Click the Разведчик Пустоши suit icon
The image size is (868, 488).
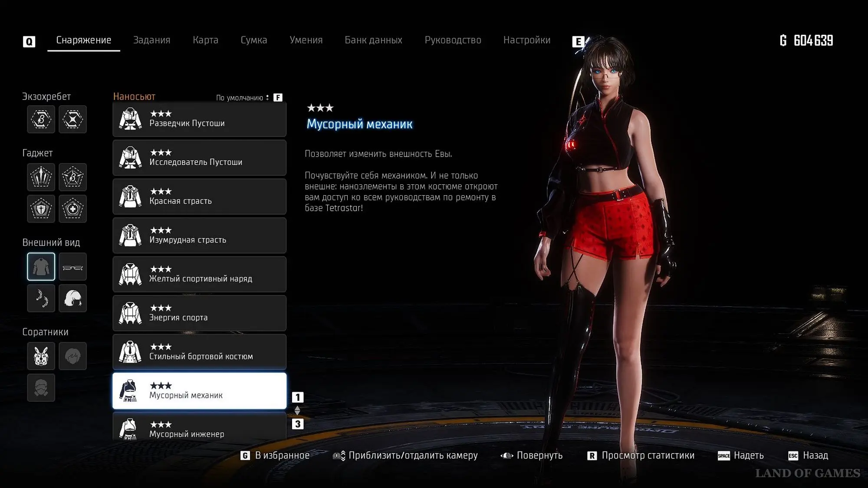[x=130, y=119]
